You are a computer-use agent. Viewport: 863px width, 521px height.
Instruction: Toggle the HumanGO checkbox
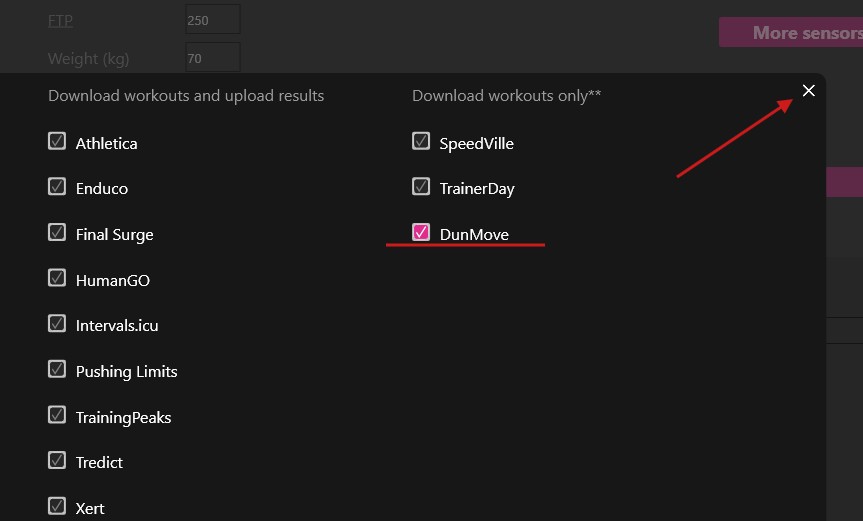57,278
